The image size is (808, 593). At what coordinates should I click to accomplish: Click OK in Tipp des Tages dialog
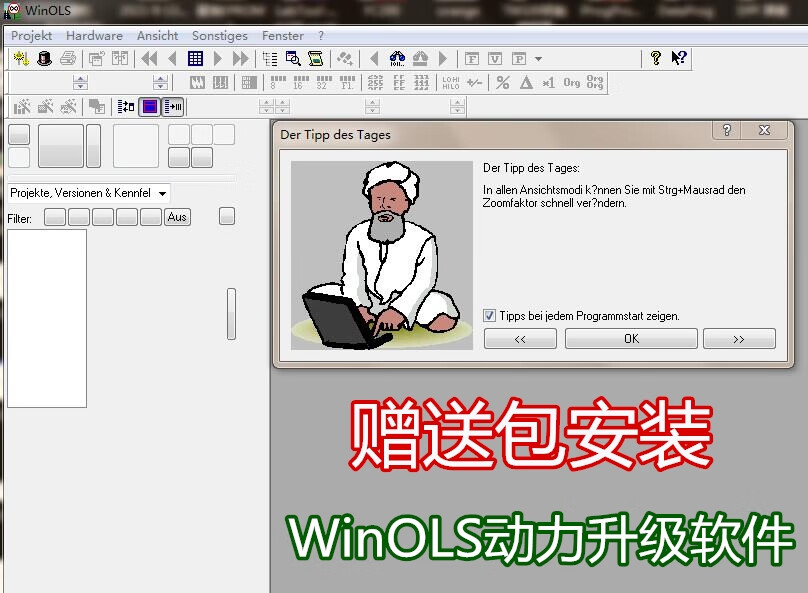[x=631, y=339]
